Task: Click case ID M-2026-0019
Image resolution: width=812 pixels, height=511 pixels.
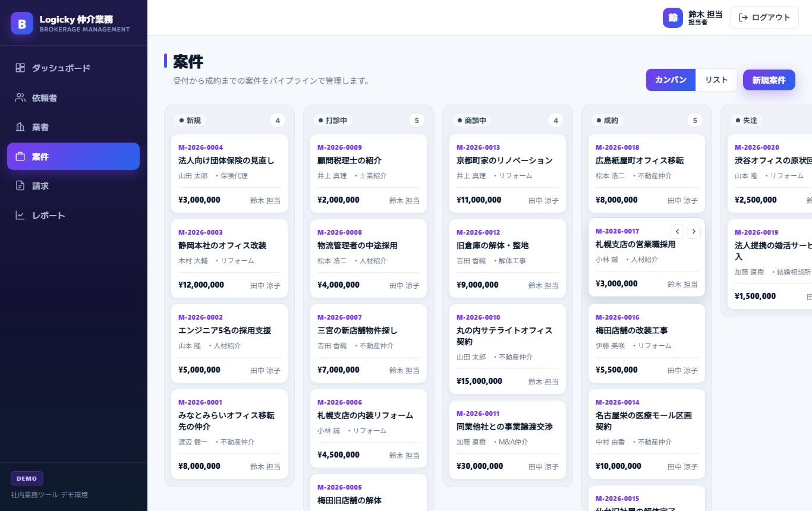Action: 757,232
